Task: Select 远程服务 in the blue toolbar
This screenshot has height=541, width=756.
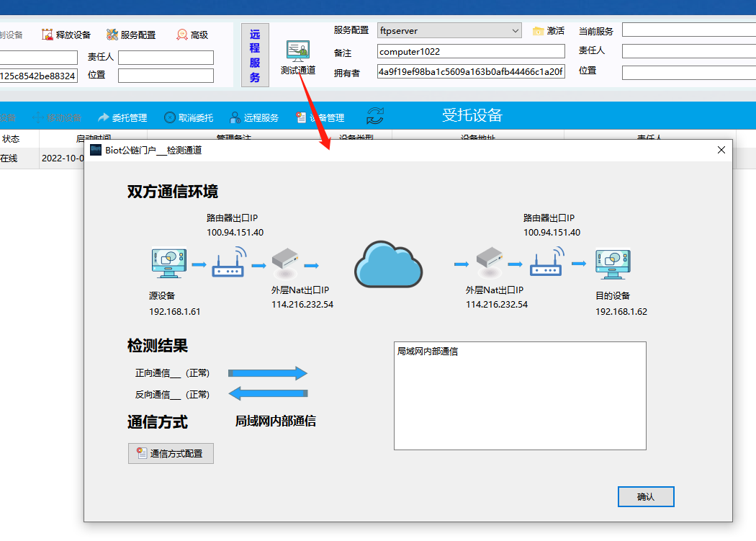Action: (254, 117)
